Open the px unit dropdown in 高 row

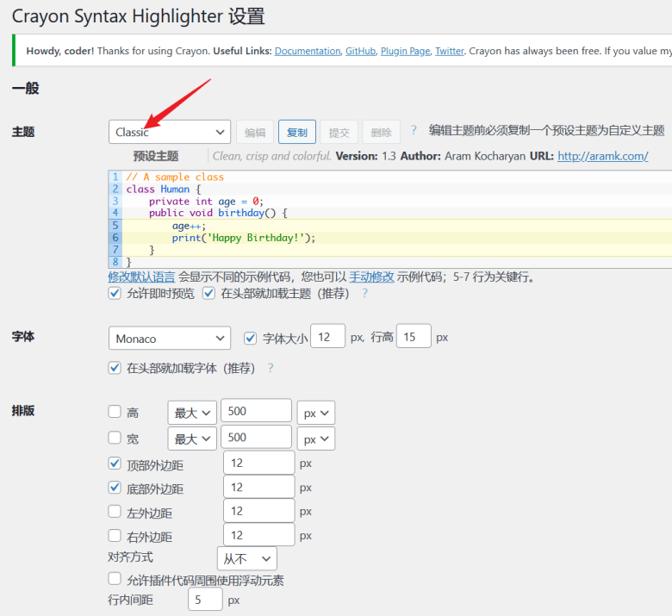click(x=316, y=413)
